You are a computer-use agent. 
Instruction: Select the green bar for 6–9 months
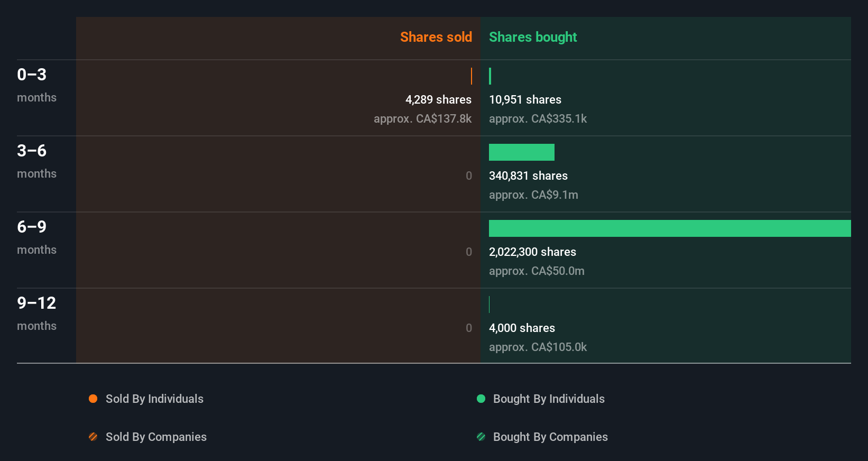669,228
